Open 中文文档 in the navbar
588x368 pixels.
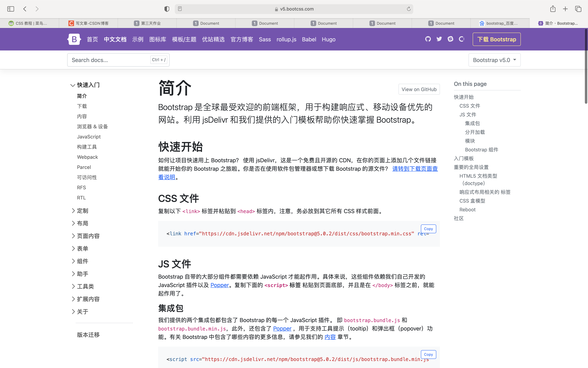coord(115,39)
